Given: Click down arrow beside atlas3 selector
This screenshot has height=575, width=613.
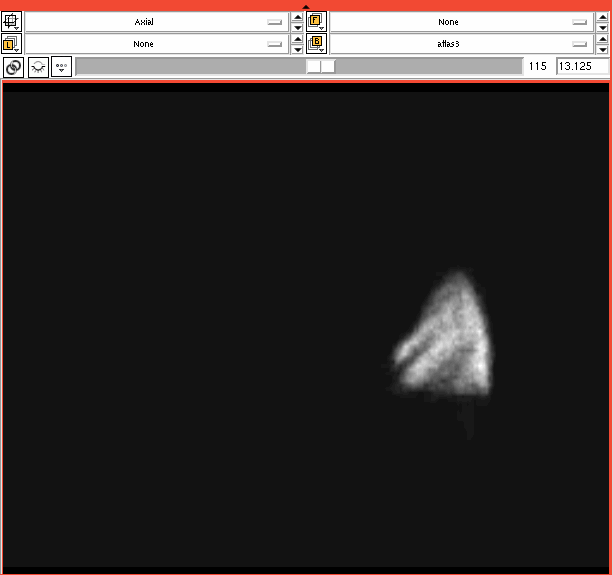Looking at the screenshot, I should 602,50.
